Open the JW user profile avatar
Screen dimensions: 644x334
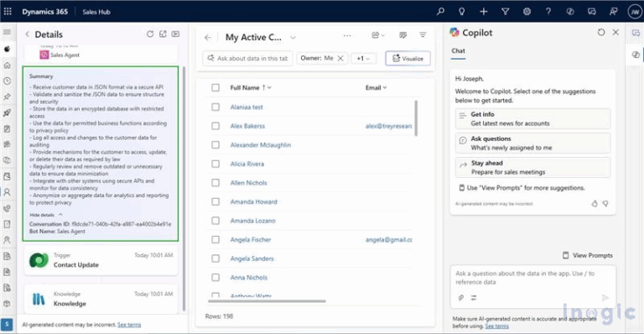635,12
